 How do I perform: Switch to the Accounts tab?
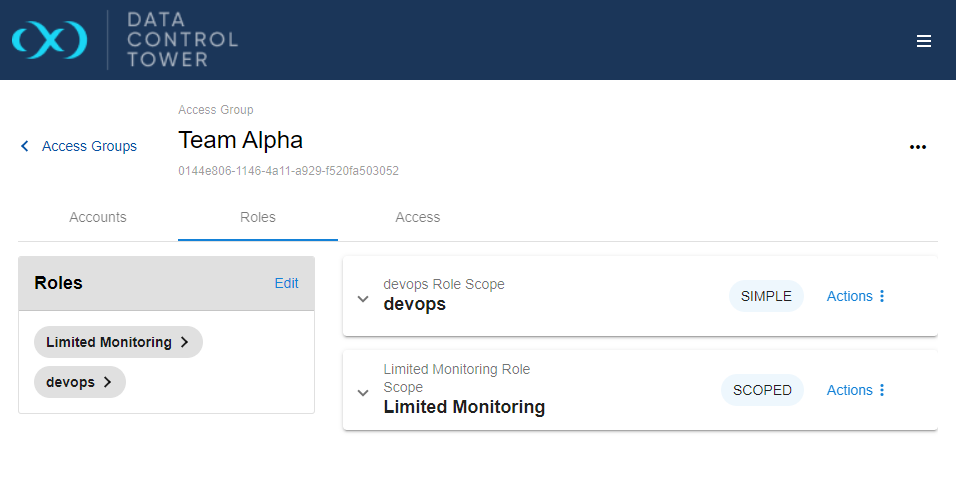[x=98, y=217]
